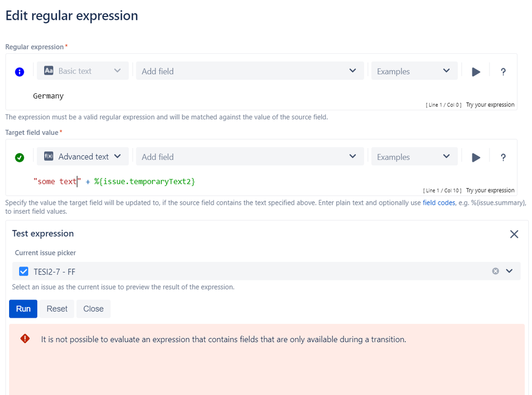The image size is (532, 395).
Task: Click the blue info icon beside Regular expression
Action: (x=20, y=71)
